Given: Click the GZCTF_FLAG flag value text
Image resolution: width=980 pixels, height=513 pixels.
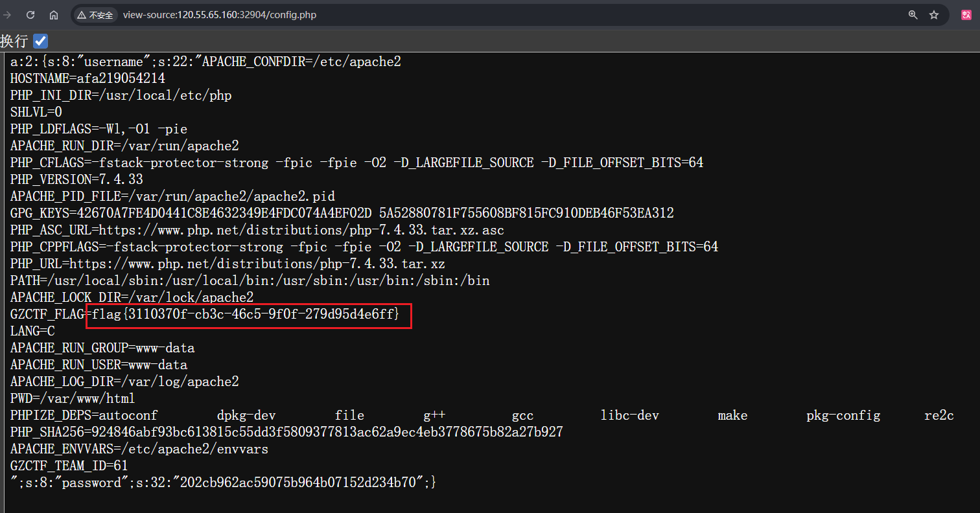Looking at the screenshot, I should [245, 315].
